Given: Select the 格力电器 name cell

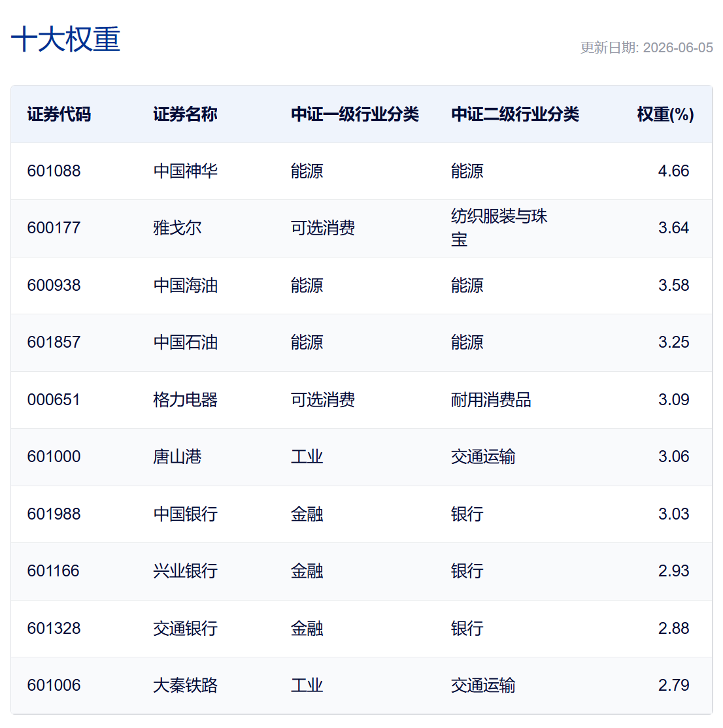Looking at the screenshot, I should click(x=185, y=400).
